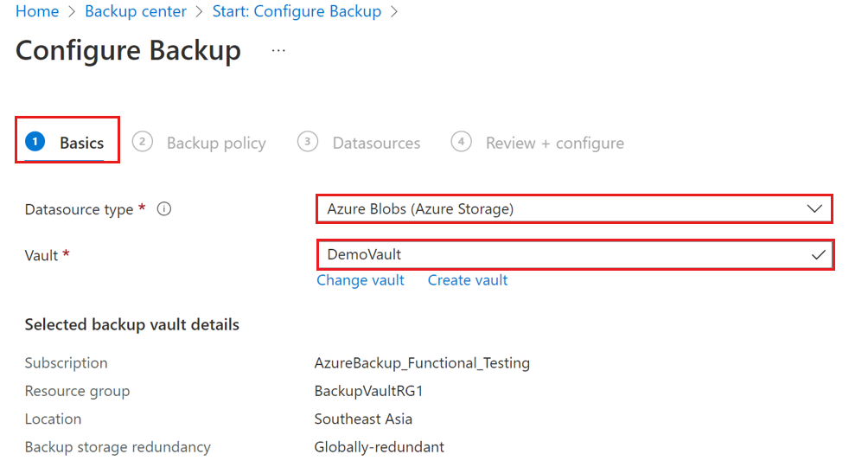Screen dimensions: 868x467
Task: Click the AzureBackup_Functional_Testing subscription value
Action: tap(422, 363)
